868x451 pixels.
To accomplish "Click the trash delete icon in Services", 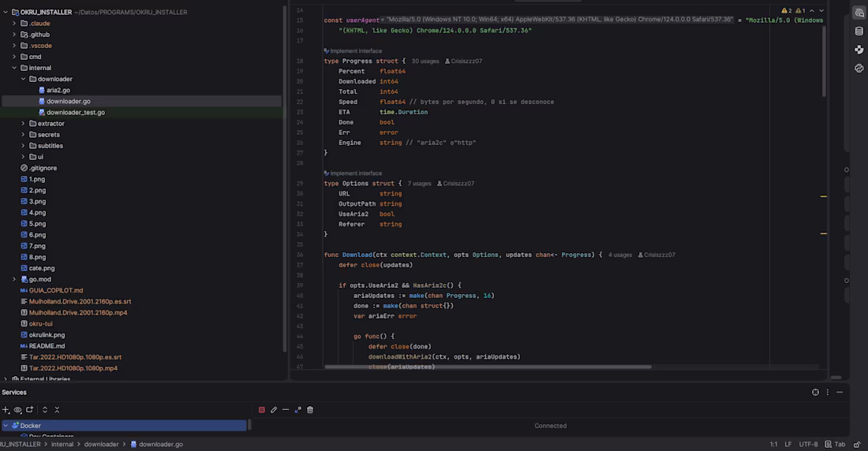I will [x=310, y=410].
